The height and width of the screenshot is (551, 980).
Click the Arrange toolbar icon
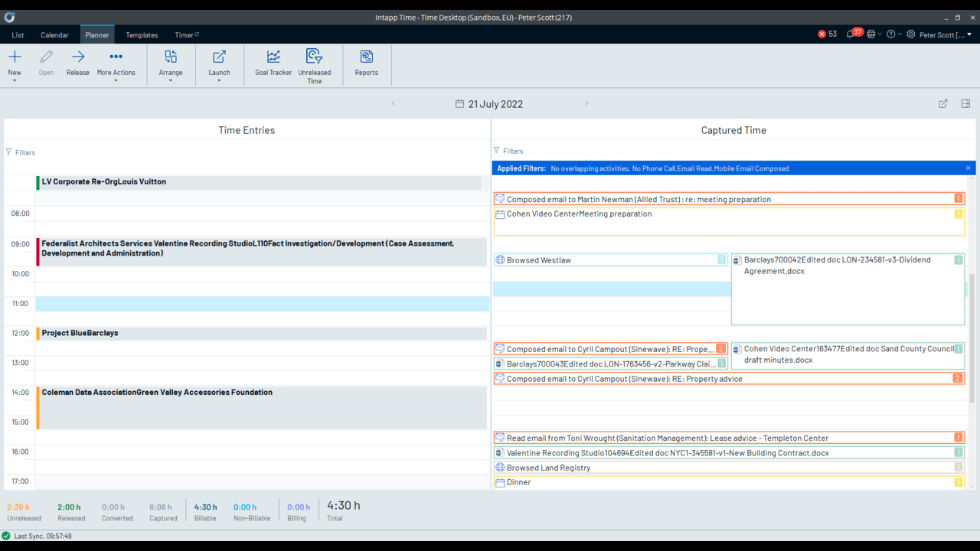[171, 57]
